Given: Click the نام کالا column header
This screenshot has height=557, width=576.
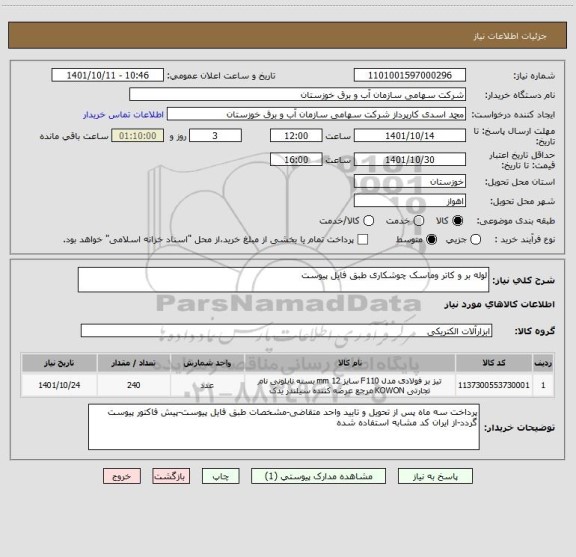Looking at the screenshot, I should coord(350,363).
